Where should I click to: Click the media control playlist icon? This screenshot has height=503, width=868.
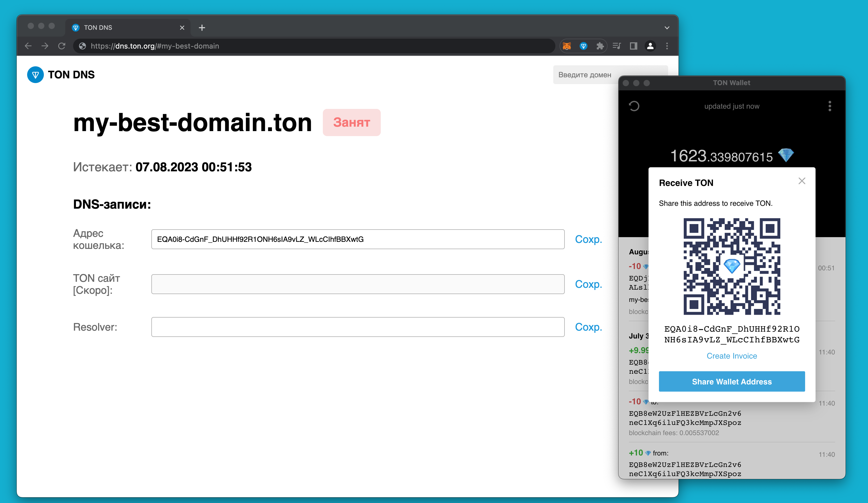617,46
